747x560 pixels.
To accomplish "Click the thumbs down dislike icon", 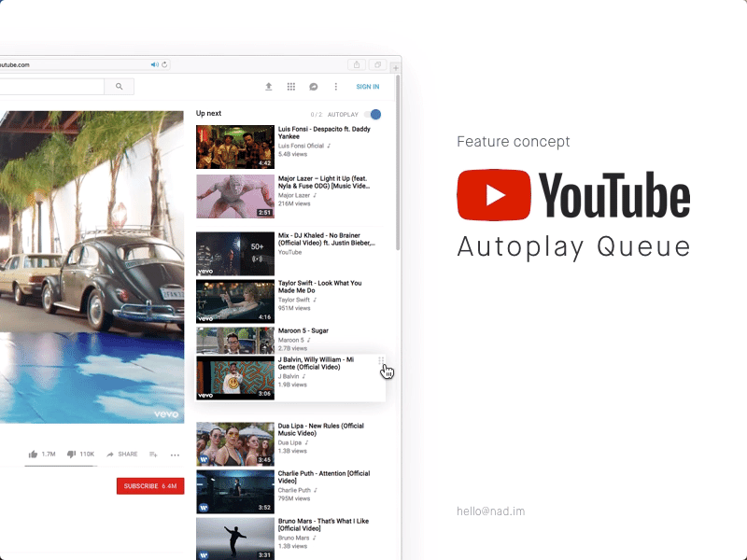I will [71, 455].
